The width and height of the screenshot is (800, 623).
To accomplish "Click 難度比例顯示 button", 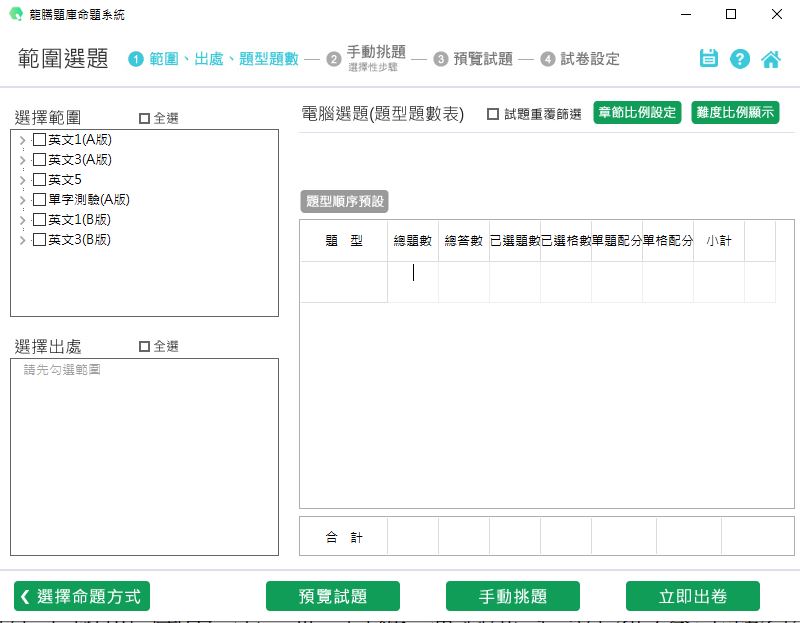I will click(735, 112).
